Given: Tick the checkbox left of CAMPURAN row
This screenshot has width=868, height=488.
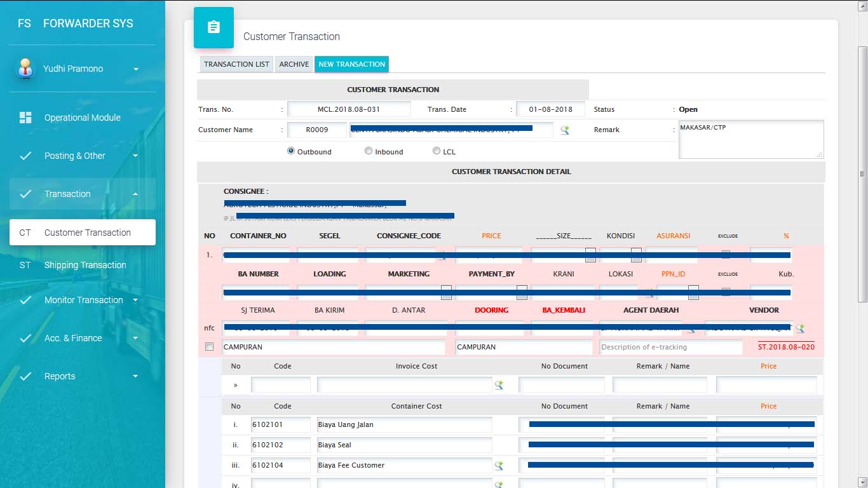Looking at the screenshot, I should 209,347.
